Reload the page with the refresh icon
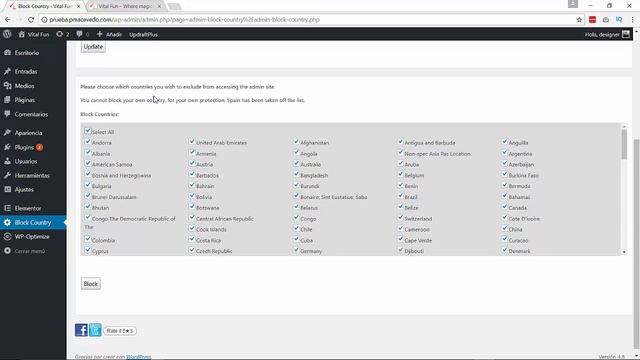Image resolution: width=640 pixels, height=360 pixels. [31, 20]
